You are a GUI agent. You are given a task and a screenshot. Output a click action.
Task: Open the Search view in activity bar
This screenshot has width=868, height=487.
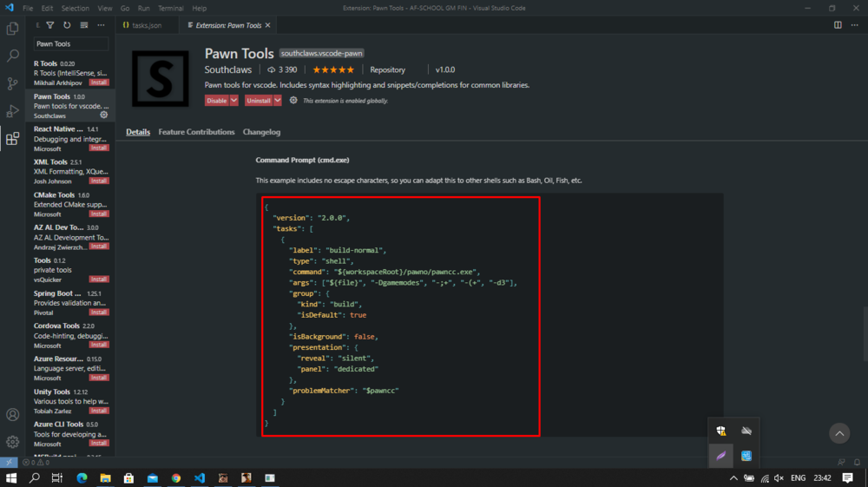pos(12,56)
